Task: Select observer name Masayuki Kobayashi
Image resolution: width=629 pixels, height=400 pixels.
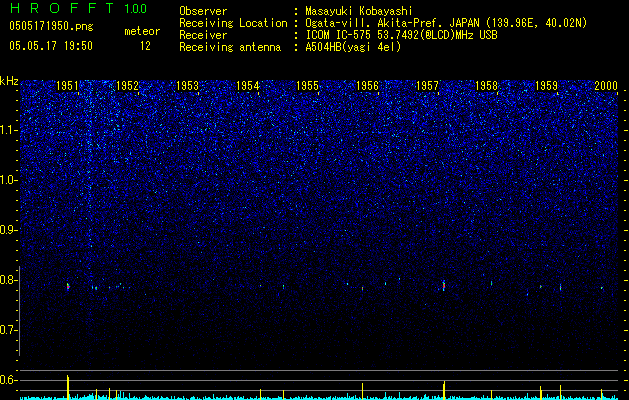Action: click(x=359, y=11)
